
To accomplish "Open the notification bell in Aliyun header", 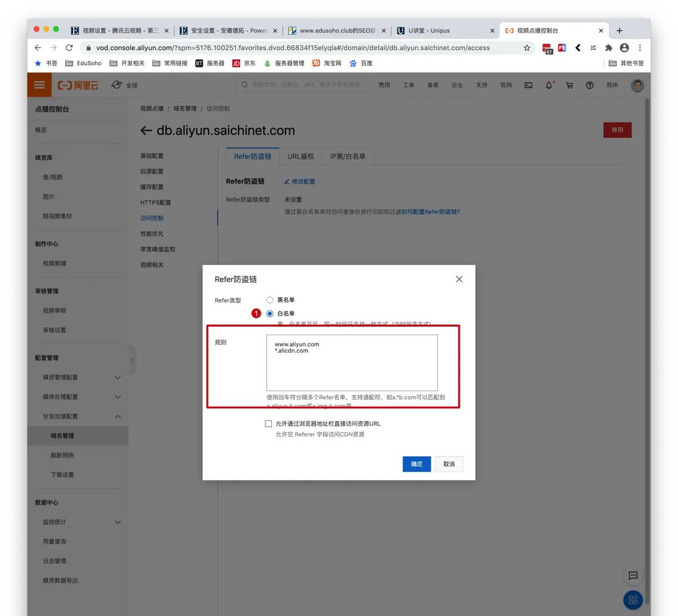I will (x=549, y=85).
